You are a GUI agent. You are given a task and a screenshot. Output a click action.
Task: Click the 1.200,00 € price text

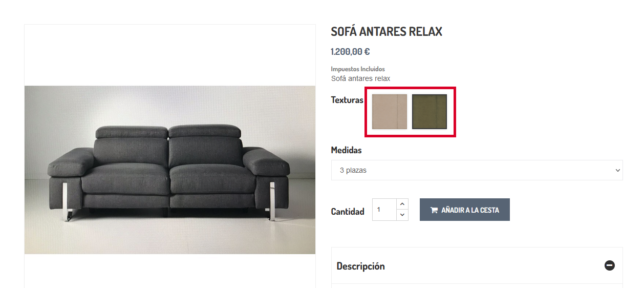coord(350,52)
